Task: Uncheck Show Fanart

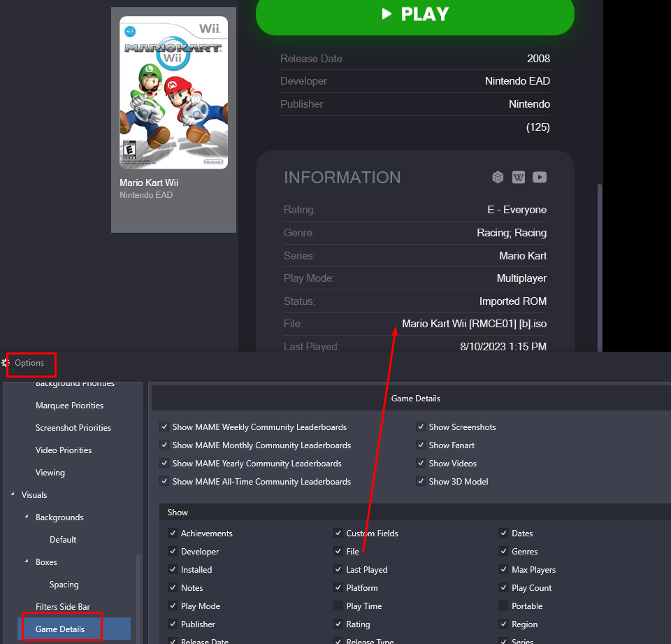Action: [421, 445]
